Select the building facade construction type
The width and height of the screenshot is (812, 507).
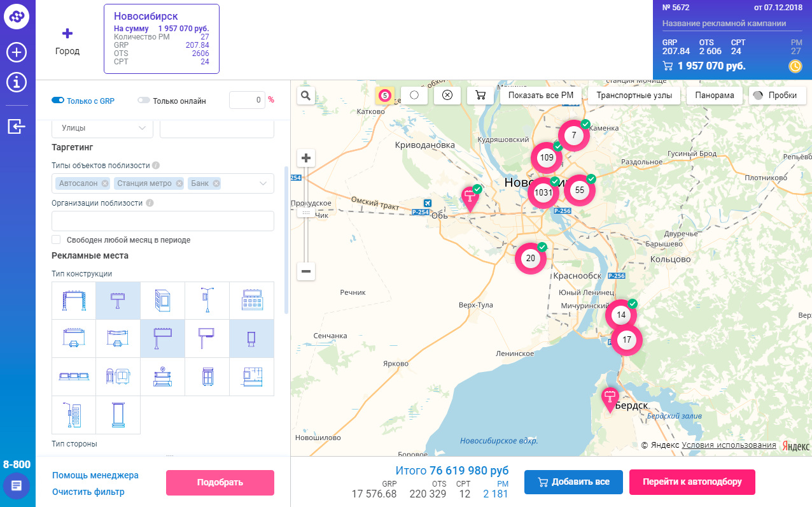(163, 301)
